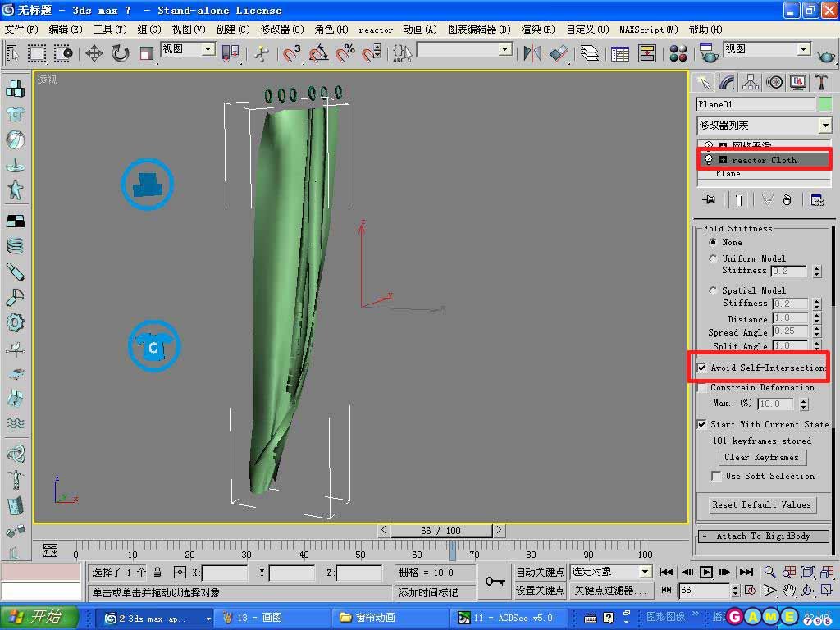The height and width of the screenshot is (630, 840).
Task: Open the 文件(F) menu
Action: coord(21,30)
